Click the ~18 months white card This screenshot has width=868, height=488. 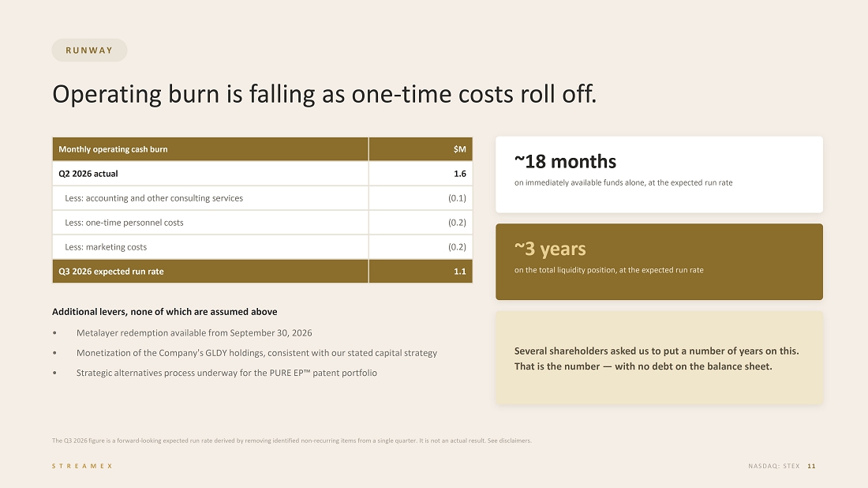[x=659, y=175]
